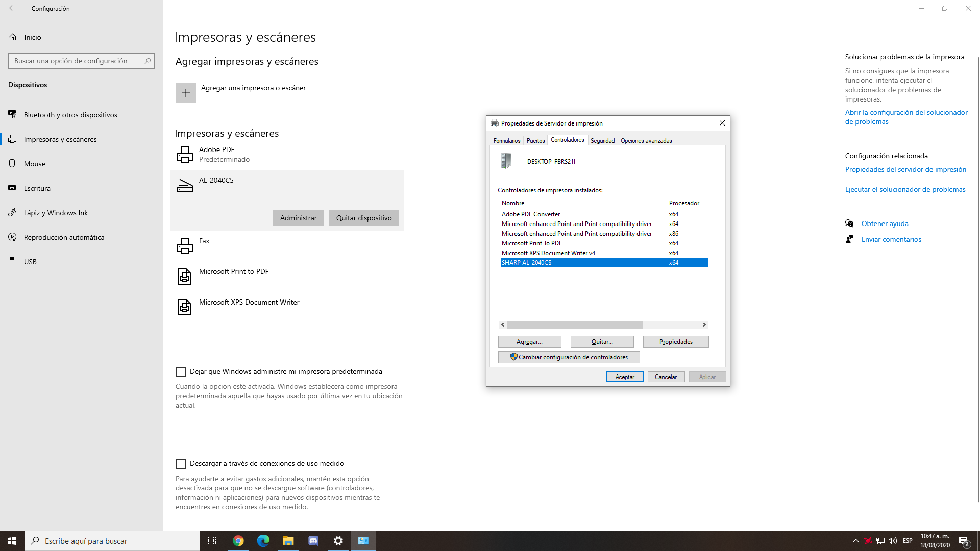Viewport: 980px width, 551px height.
Task: Click the plus icon to add printer
Action: (x=186, y=93)
